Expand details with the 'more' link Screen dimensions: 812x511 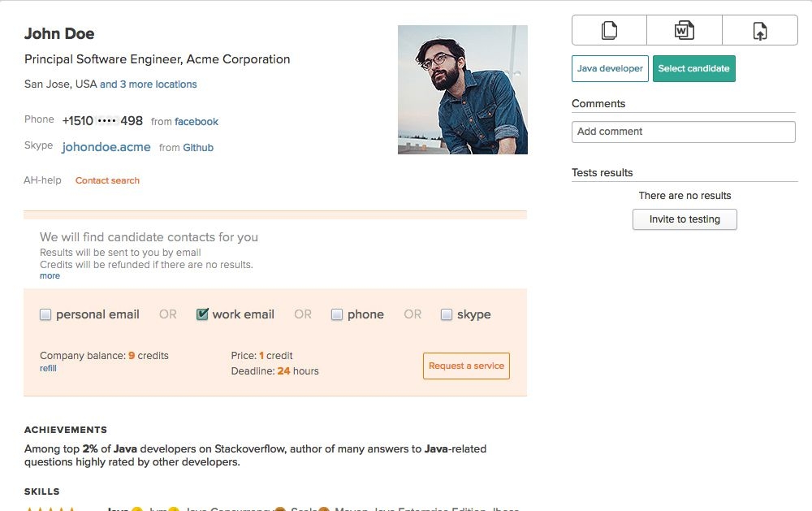(50, 275)
